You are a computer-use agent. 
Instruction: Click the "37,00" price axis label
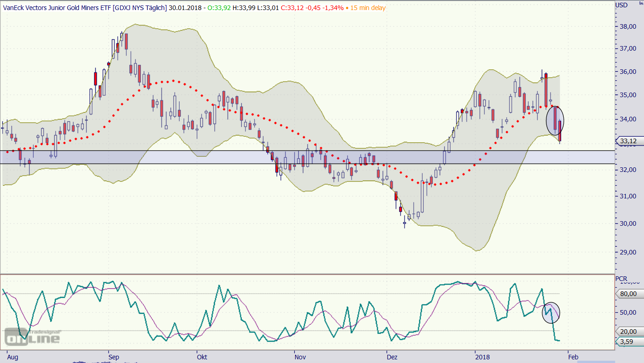tap(627, 48)
